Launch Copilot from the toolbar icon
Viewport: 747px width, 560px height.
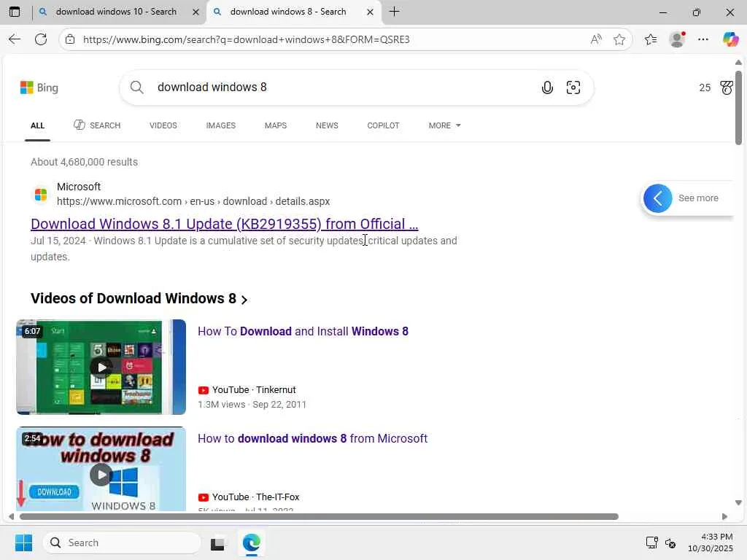730,39
